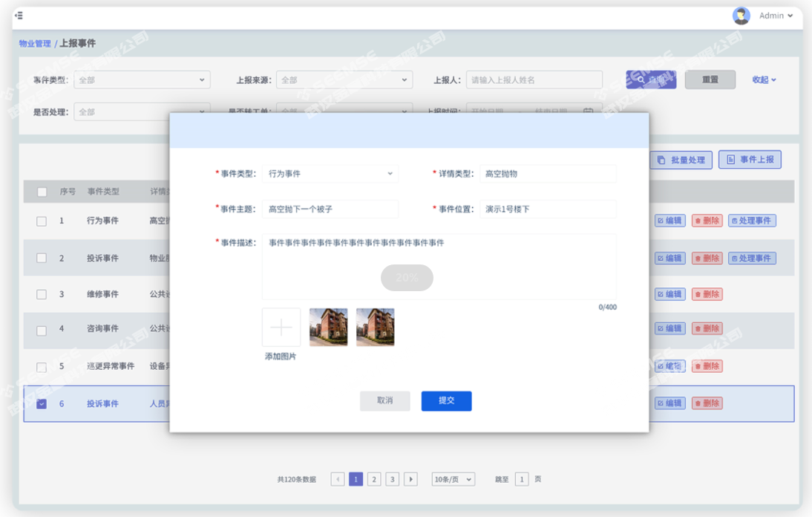The width and height of the screenshot is (812, 517).
Task: Edit row 6 with 编辑 button
Action: point(670,403)
